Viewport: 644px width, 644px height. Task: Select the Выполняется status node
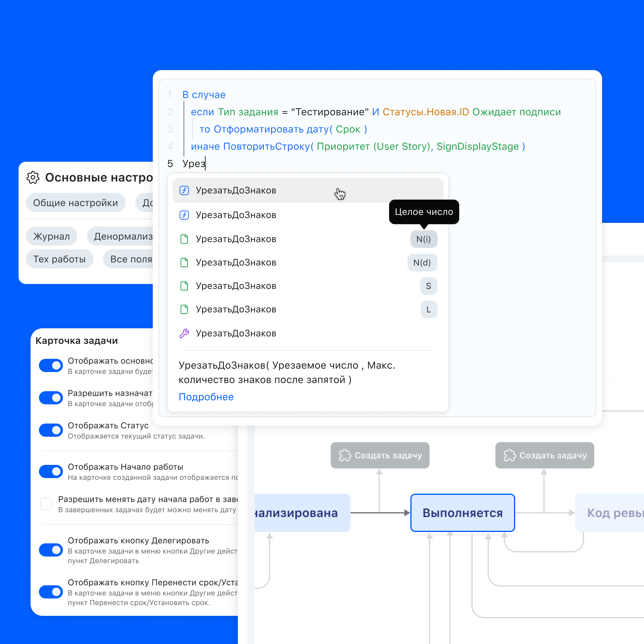[462, 513]
